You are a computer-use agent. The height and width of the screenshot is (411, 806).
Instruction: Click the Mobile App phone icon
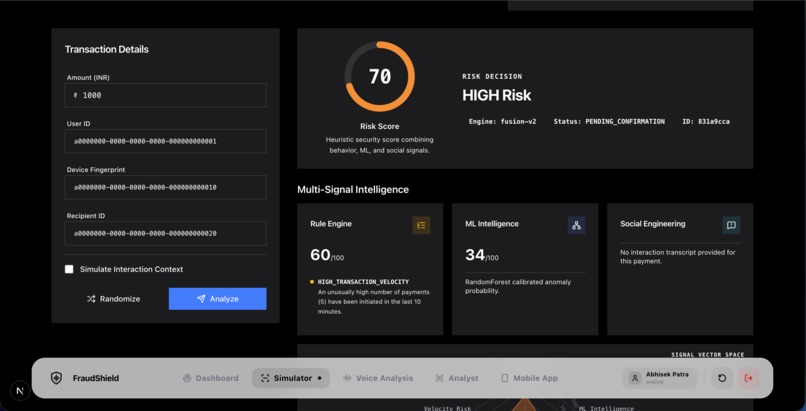505,378
